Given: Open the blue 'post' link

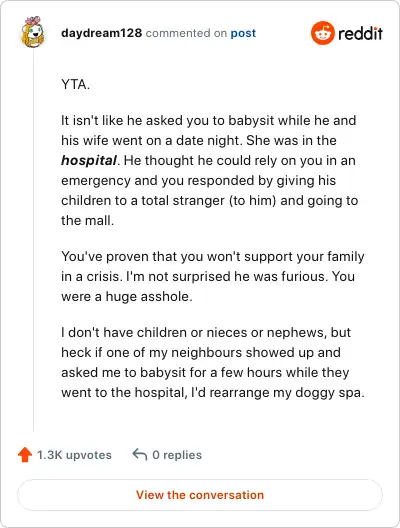Looking at the screenshot, I should point(243,33).
